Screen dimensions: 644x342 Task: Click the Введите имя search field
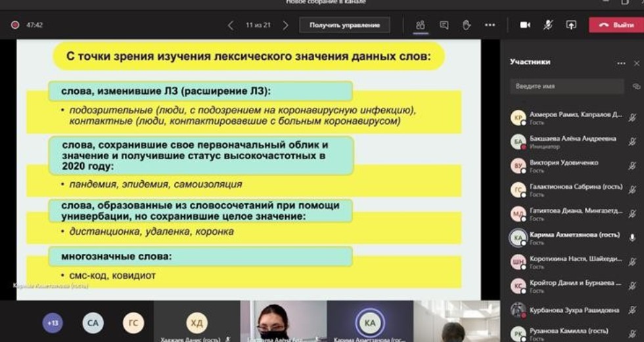pyautogui.click(x=567, y=86)
